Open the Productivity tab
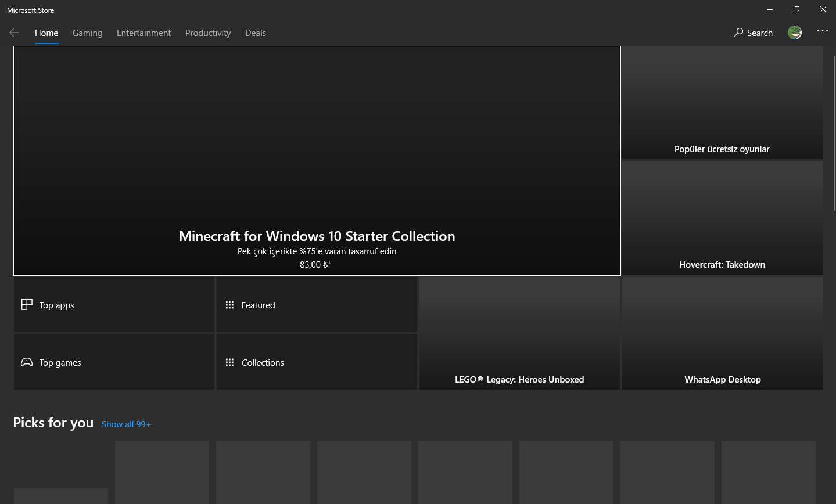 [208, 33]
